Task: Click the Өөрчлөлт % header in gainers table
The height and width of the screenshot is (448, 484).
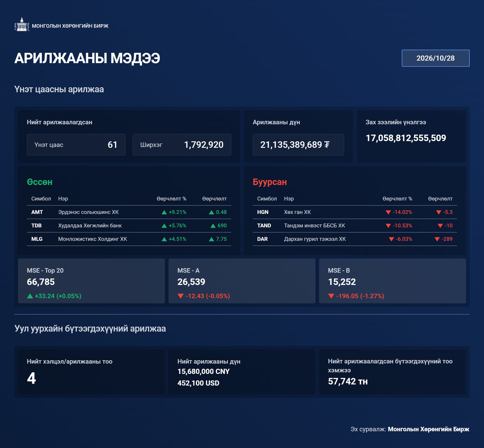Action: (171, 199)
